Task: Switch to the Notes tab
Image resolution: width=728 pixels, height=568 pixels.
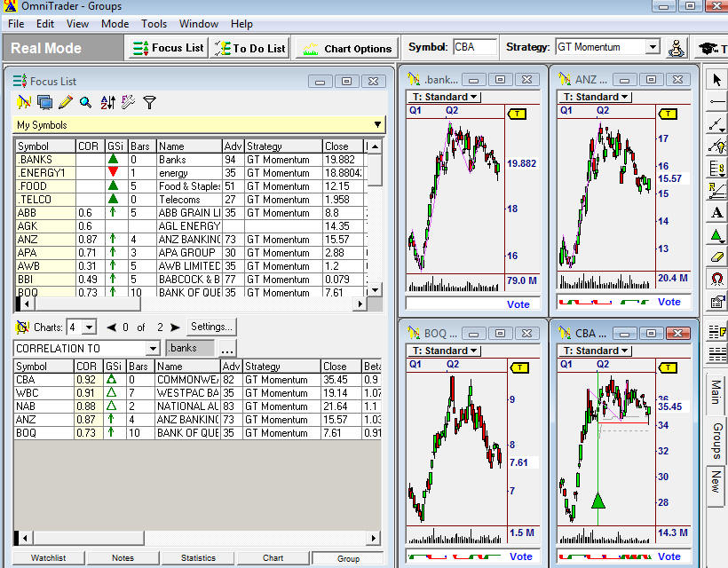Action: [123, 557]
